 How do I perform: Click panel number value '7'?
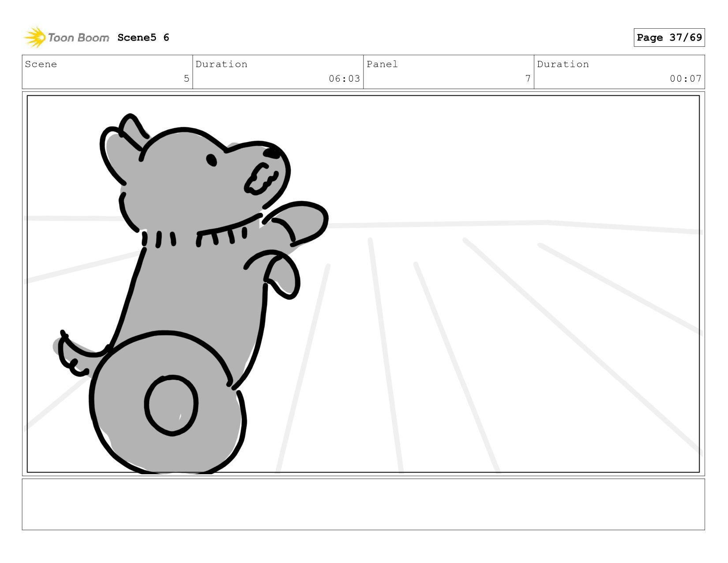[x=528, y=79]
